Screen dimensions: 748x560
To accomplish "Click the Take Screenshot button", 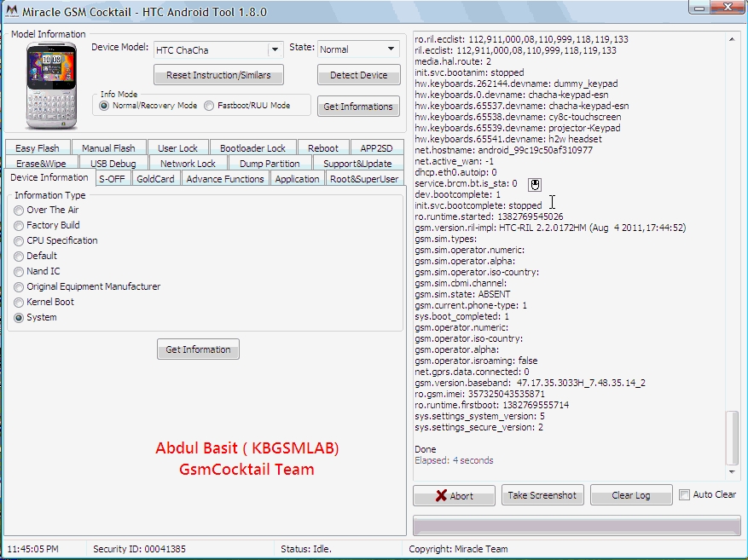I will (542, 495).
